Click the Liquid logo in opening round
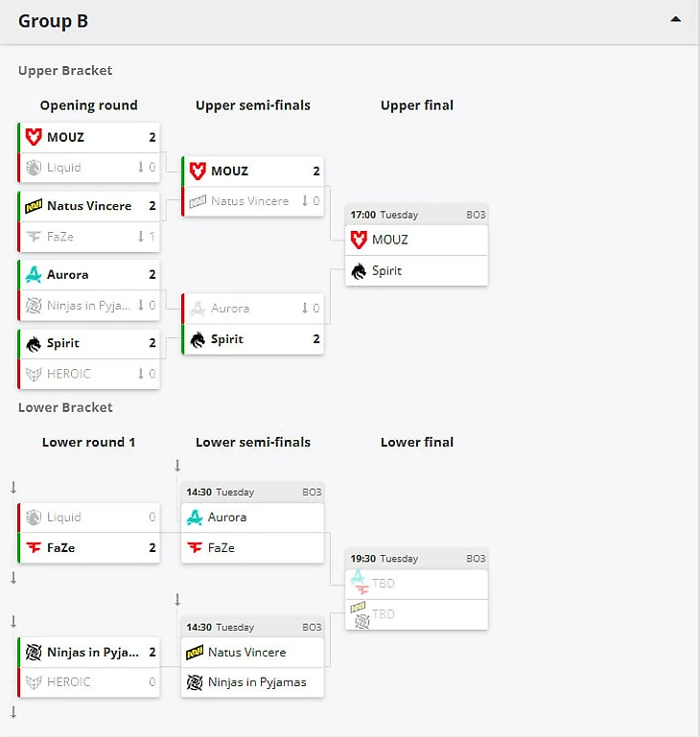The image size is (700, 737). coord(34,168)
